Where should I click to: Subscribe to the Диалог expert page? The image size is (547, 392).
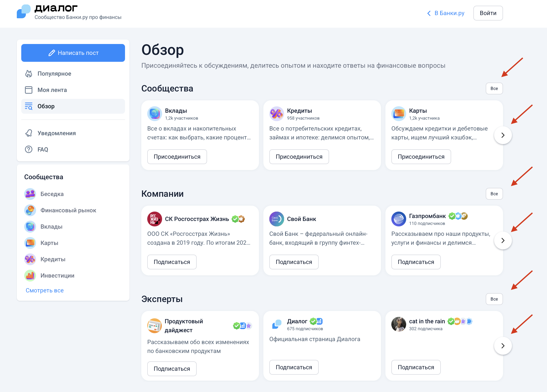294,367
